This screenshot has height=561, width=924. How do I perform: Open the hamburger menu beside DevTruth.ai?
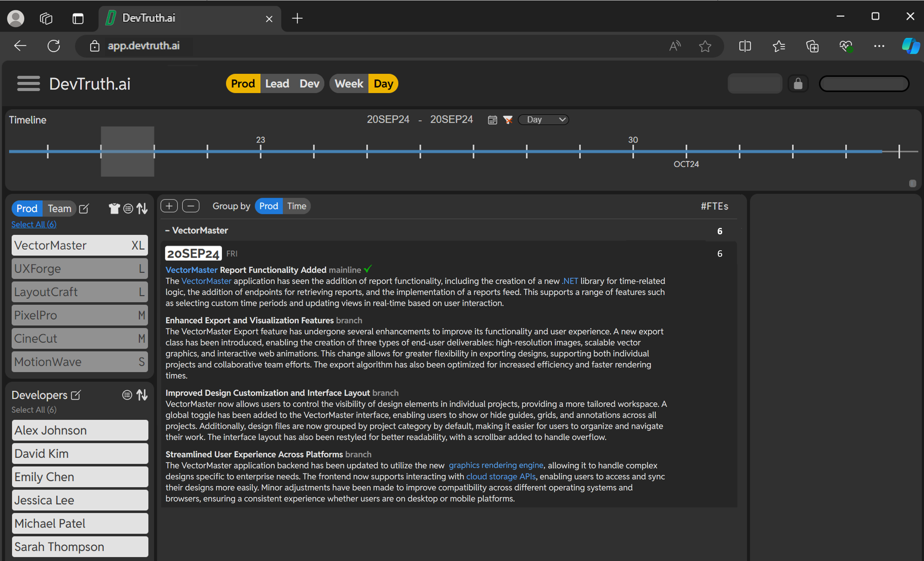(29, 84)
